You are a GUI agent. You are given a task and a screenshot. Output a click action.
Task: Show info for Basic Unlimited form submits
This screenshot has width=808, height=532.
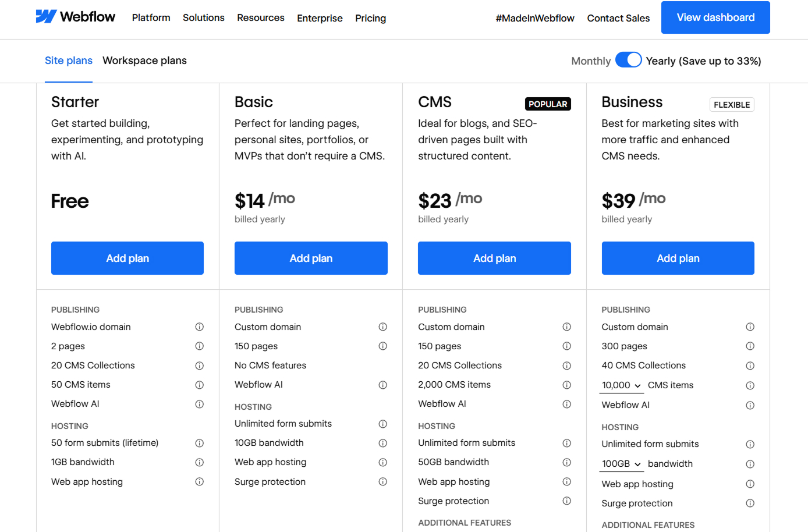click(x=383, y=424)
